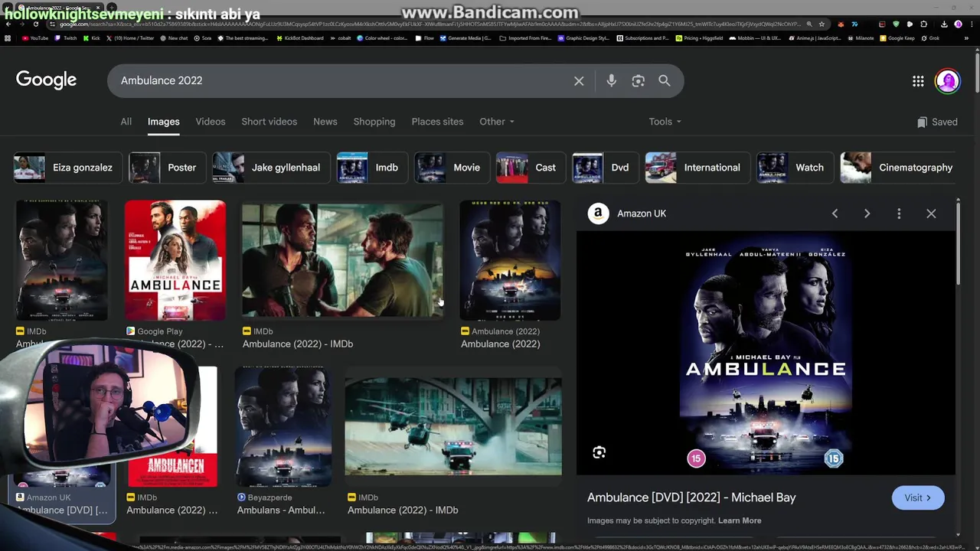The width and height of the screenshot is (980, 551).
Task: Click the Visit button in preview panel
Action: click(x=918, y=497)
